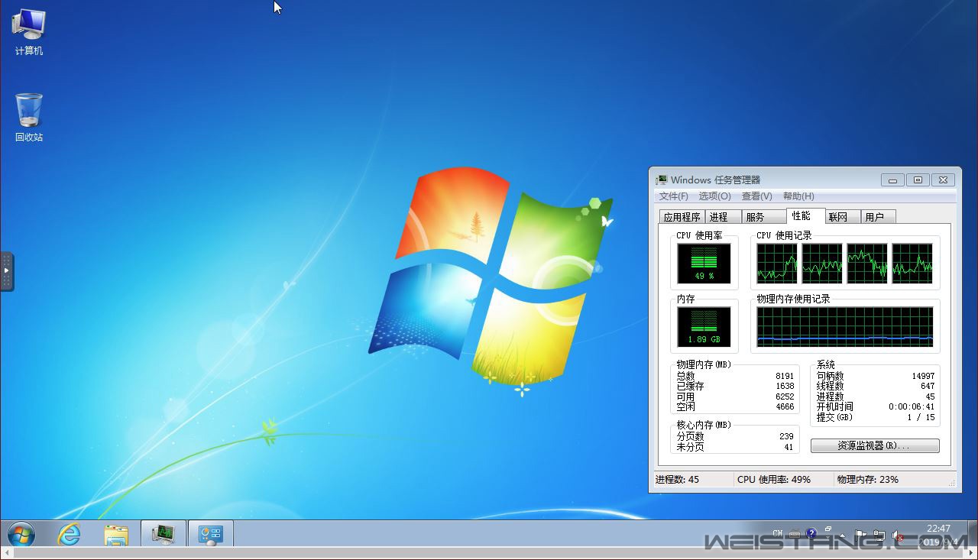The height and width of the screenshot is (560, 978).
Task: Open Windows Explorer from the taskbar
Action: pyautogui.click(x=116, y=536)
